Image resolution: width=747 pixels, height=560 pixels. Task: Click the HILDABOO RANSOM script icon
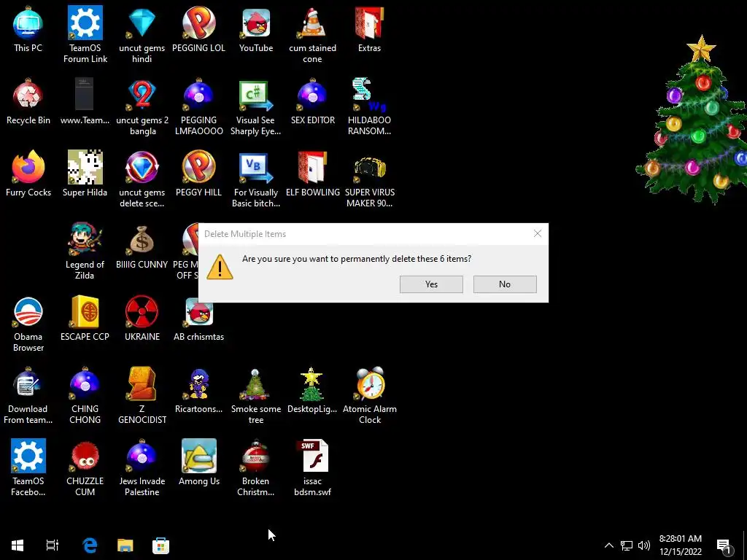coord(369,106)
